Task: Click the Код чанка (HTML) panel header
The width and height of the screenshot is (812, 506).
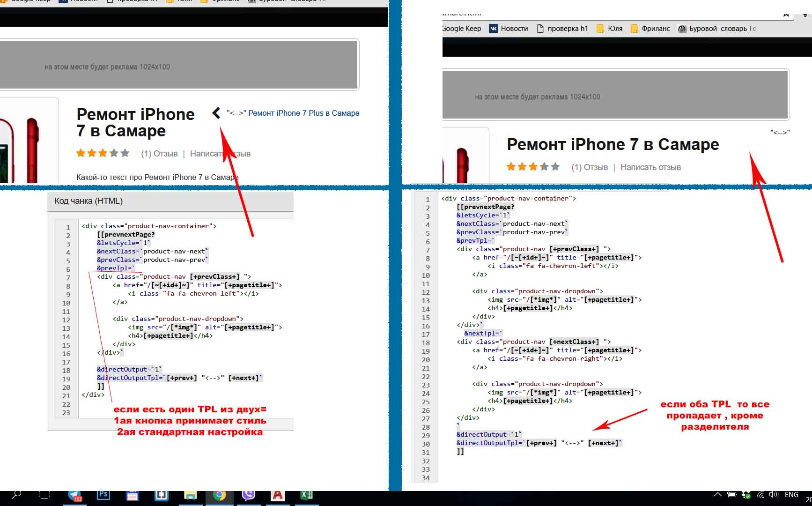Action: (x=170, y=201)
